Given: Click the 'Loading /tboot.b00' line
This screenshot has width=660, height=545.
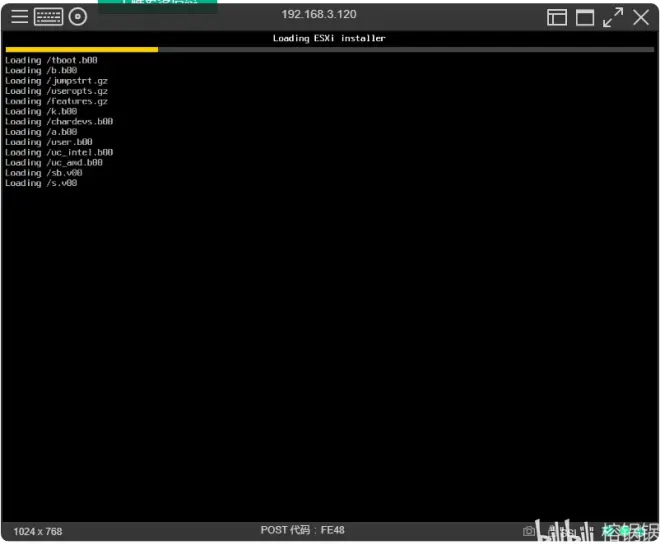Looking at the screenshot, I should [51, 60].
